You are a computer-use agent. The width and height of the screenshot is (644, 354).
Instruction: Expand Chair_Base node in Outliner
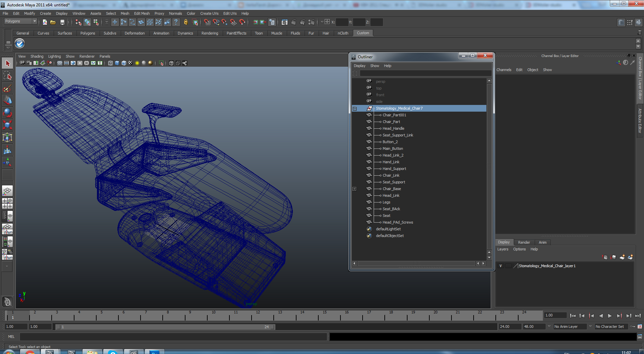pyautogui.click(x=355, y=189)
